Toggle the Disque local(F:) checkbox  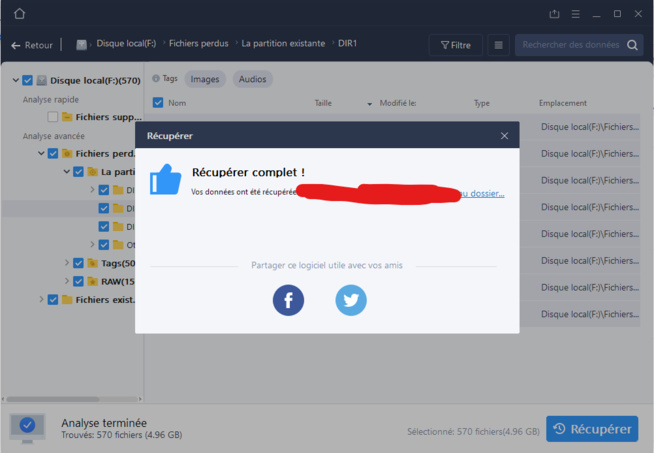[x=28, y=80]
